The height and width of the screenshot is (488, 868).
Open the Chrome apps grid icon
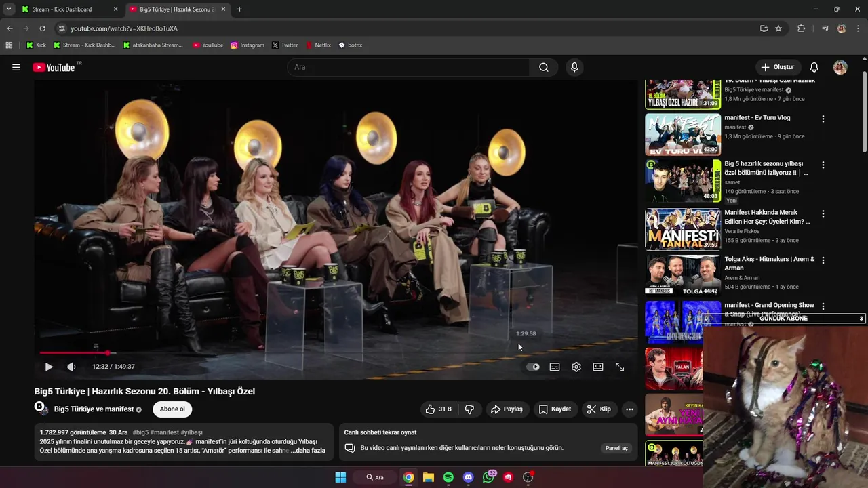pos(9,45)
